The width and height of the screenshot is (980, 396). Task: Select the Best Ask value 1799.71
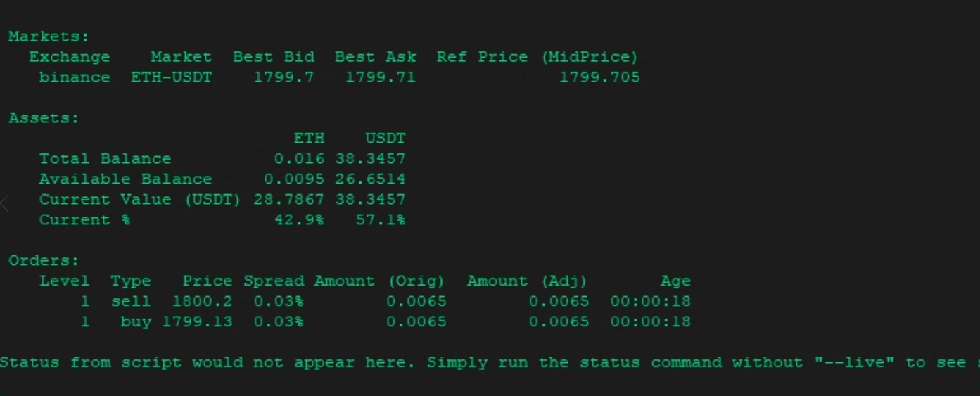[380, 77]
